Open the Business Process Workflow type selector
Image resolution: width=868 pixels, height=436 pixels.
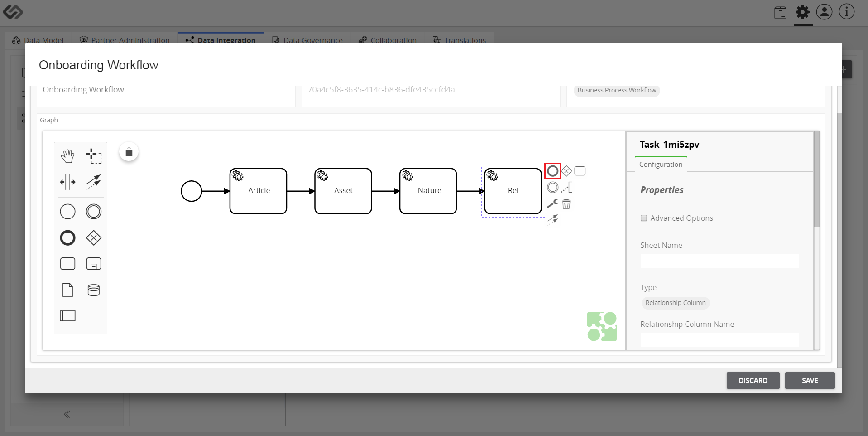click(617, 90)
